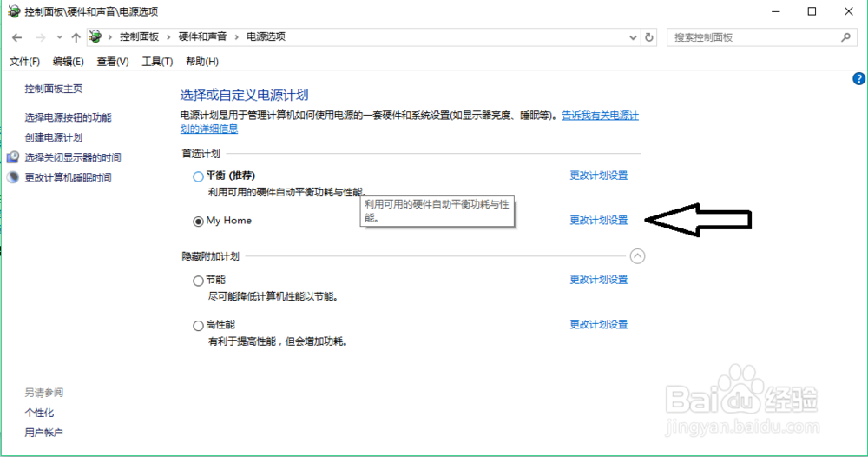This screenshot has width=868, height=457.
Task: Open 更改计划设置 for 高性能 plan
Action: (599, 325)
